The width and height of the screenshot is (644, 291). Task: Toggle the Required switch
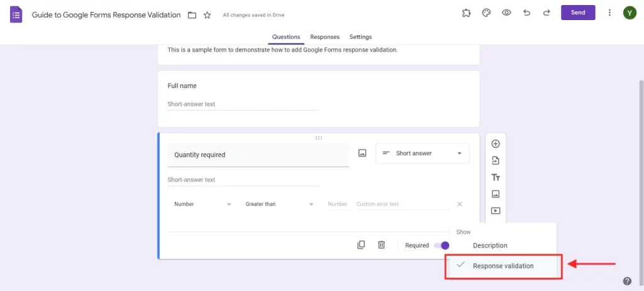[442, 246]
